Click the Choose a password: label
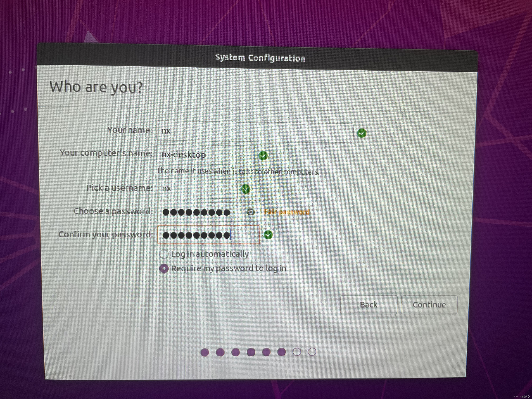532x399 pixels. click(x=113, y=211)
